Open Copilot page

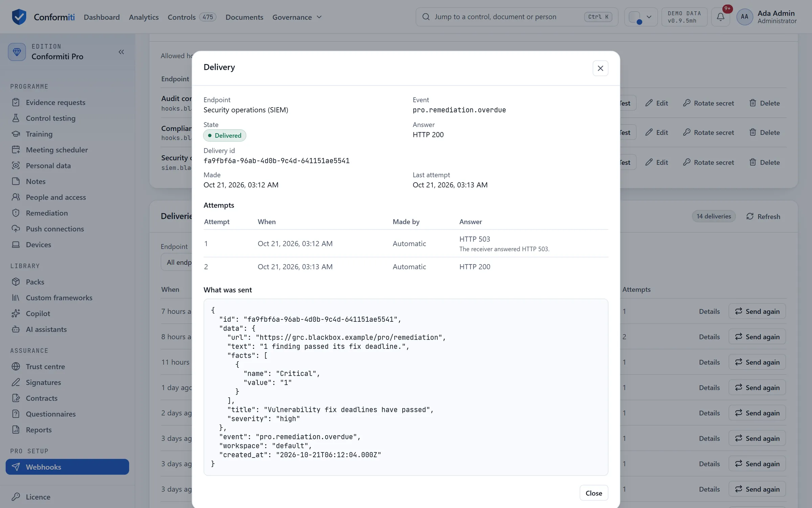(x=67, y=313)
